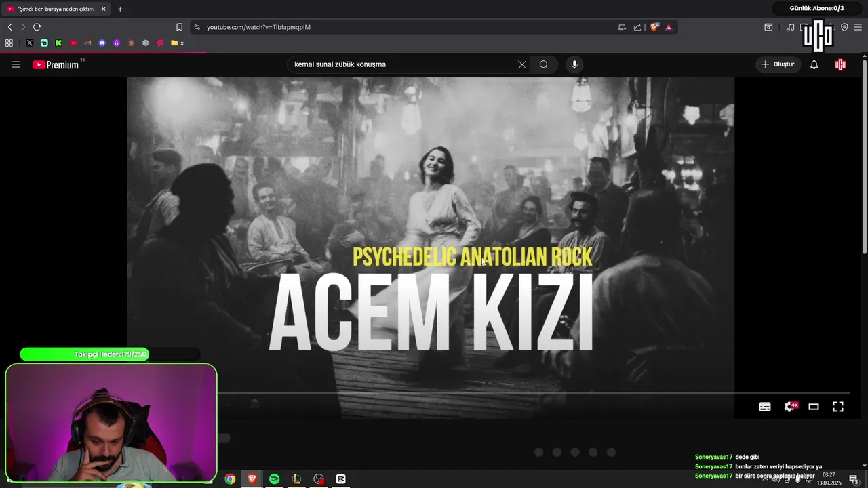Open Brave Rewards triangle icon

pos(669,27)
